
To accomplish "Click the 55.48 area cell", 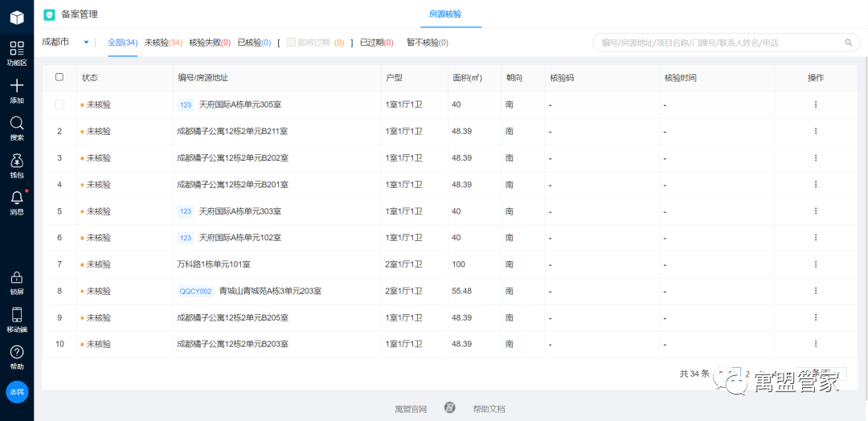I will point(461,291).
